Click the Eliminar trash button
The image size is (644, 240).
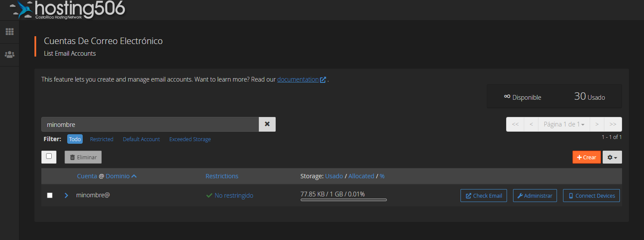[83, 158]
